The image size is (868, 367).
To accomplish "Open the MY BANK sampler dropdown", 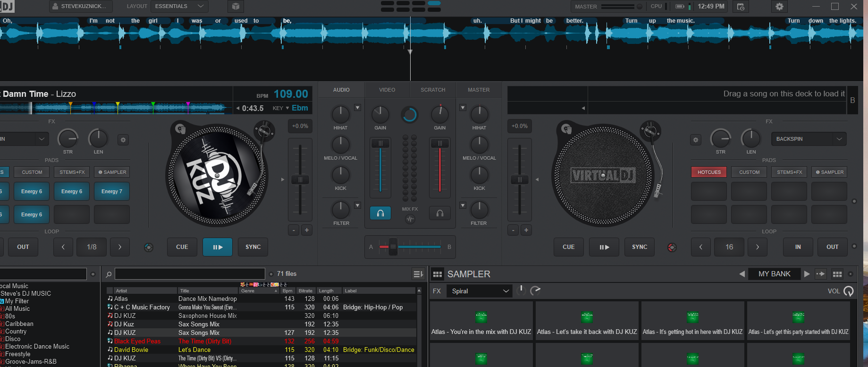I will (775, 274).
